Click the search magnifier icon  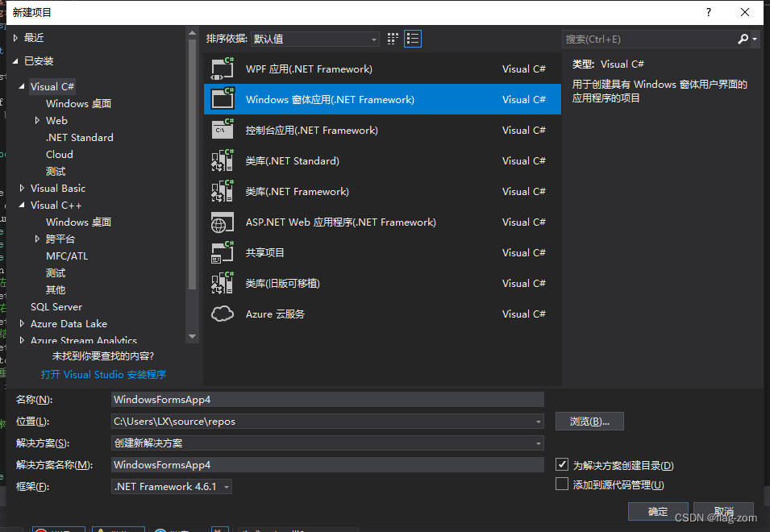click(x=743, y=39)
